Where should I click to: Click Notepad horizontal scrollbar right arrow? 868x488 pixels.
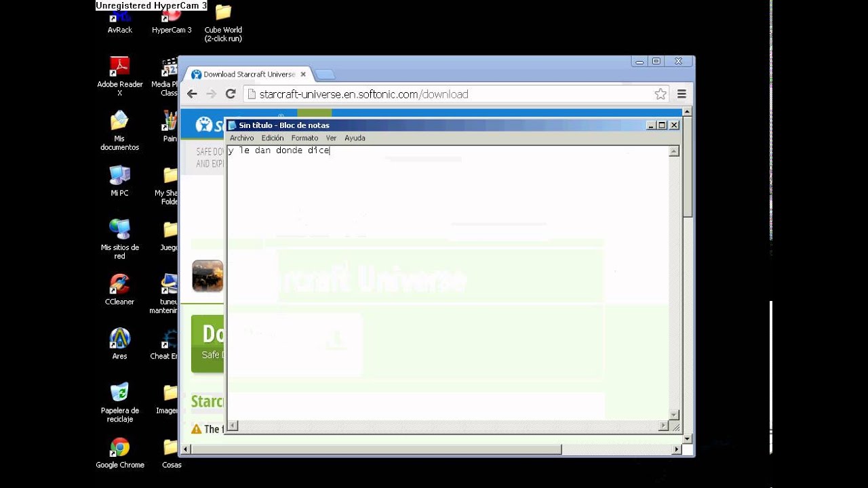click(x=664, y=426)
